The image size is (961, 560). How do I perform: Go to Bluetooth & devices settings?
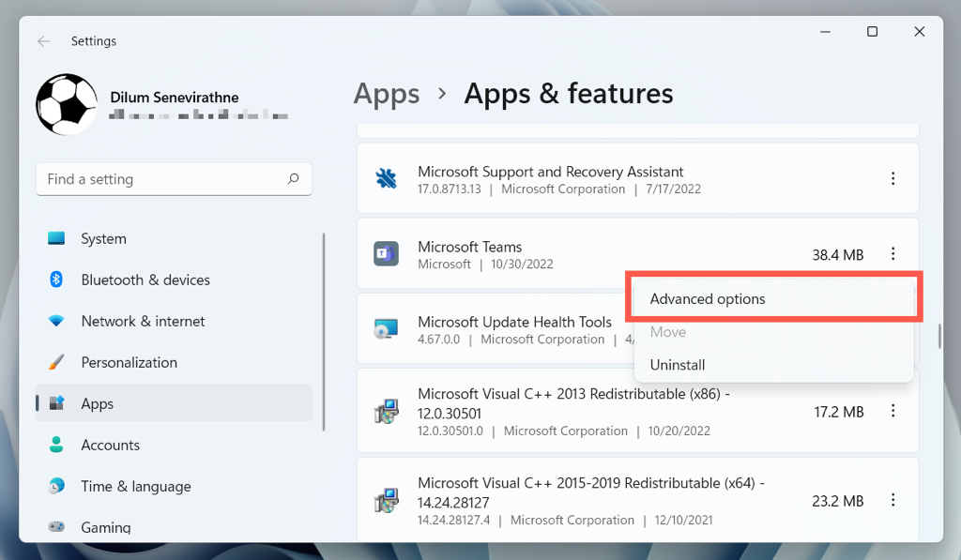pos(145,280)
